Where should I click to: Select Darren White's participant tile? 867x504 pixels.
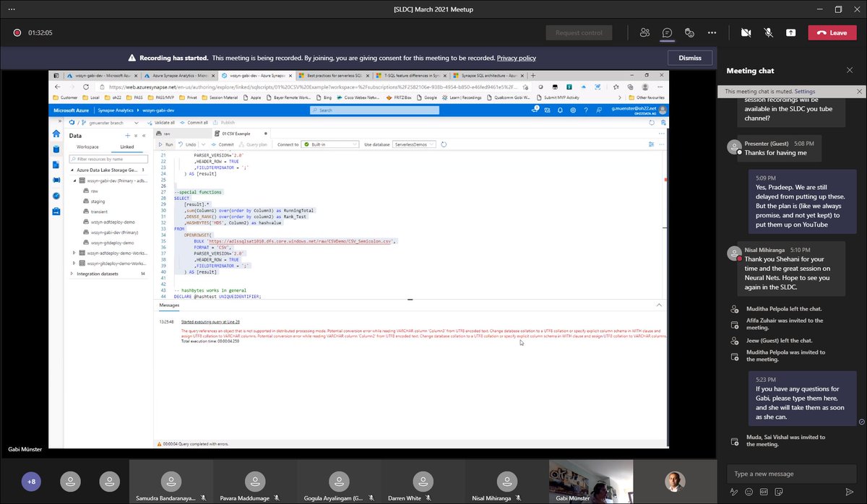[422, 481]
